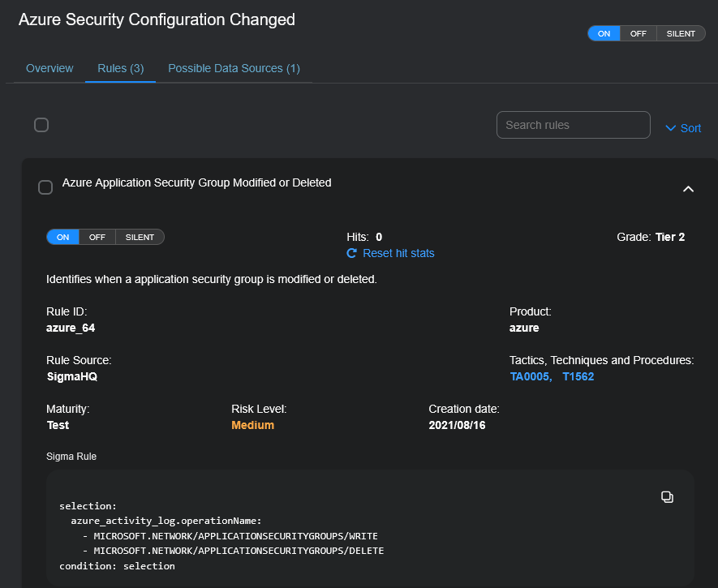Open the Overview tab
Image resolution: width=718 pixels, height=588 pixels.
49,68
